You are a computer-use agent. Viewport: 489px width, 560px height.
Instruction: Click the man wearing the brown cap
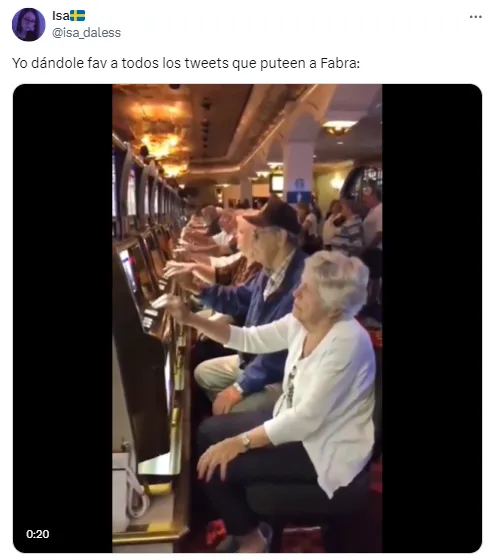(x=264, y=286)
